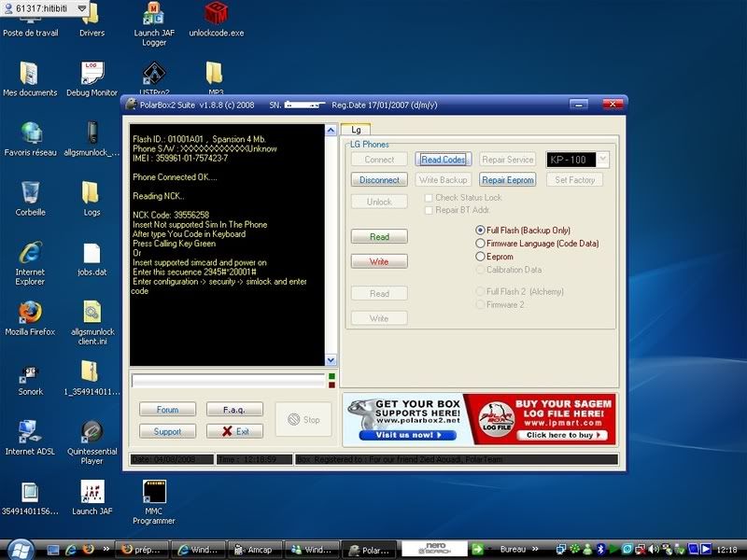747x560 pixels.
Task: Click the 12:18 taskbar clock
Action: click(x=726, y=550)
